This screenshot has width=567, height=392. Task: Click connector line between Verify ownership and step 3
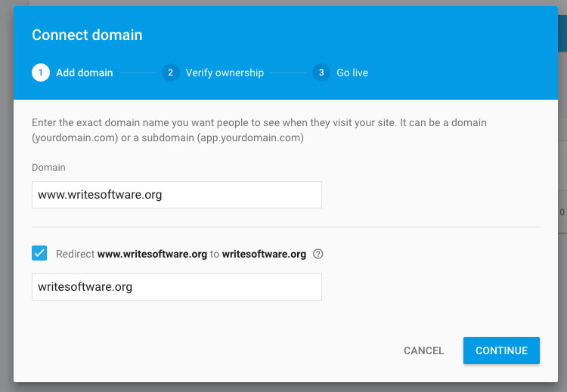[288, 73]
